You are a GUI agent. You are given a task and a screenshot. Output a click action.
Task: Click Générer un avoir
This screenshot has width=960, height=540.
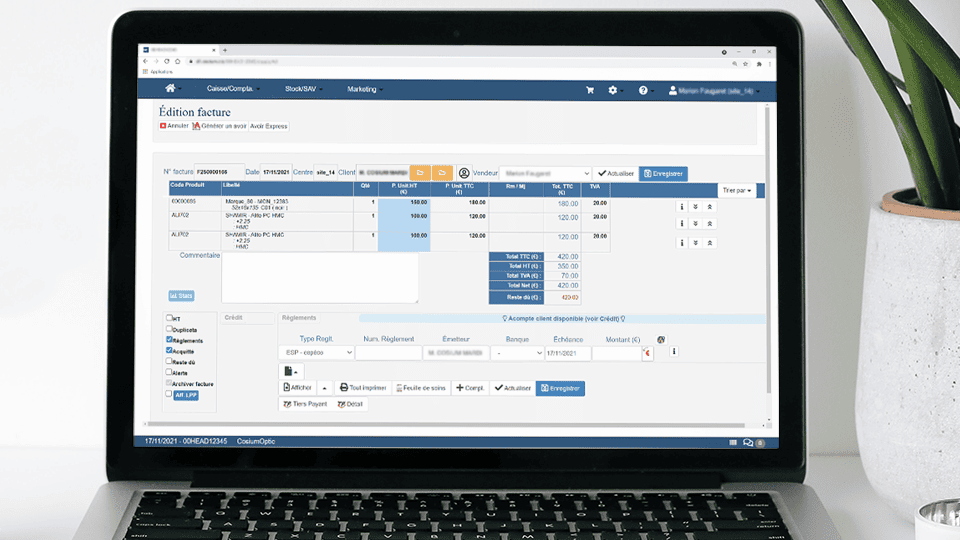pyautogui.click(x=219, y=126)
